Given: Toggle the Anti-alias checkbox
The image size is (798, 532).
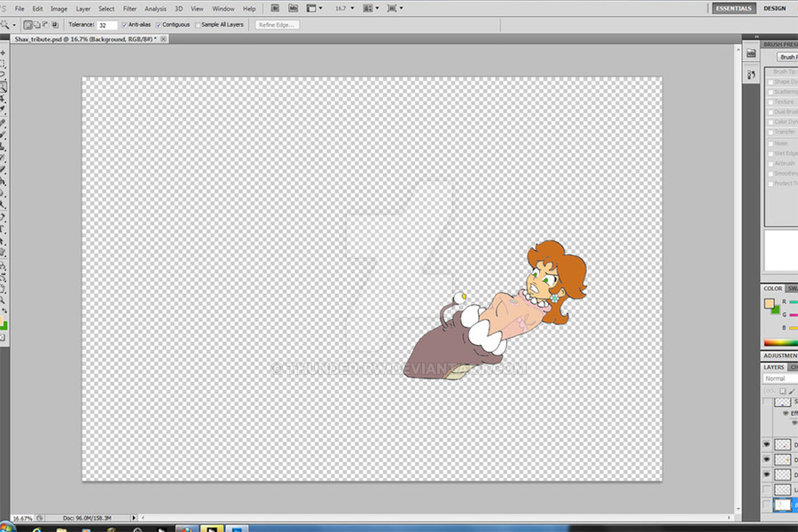Looking at the screenshot, I should coord(124,25).
